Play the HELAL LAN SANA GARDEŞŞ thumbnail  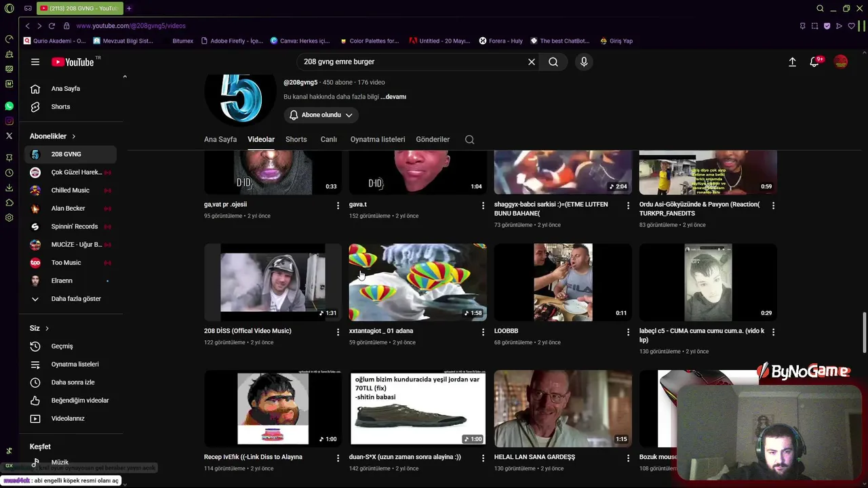tap(563, 408)
